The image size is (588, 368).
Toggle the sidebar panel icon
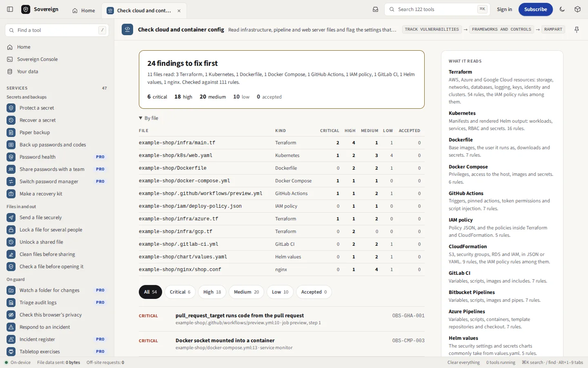(x=10, y=9)
